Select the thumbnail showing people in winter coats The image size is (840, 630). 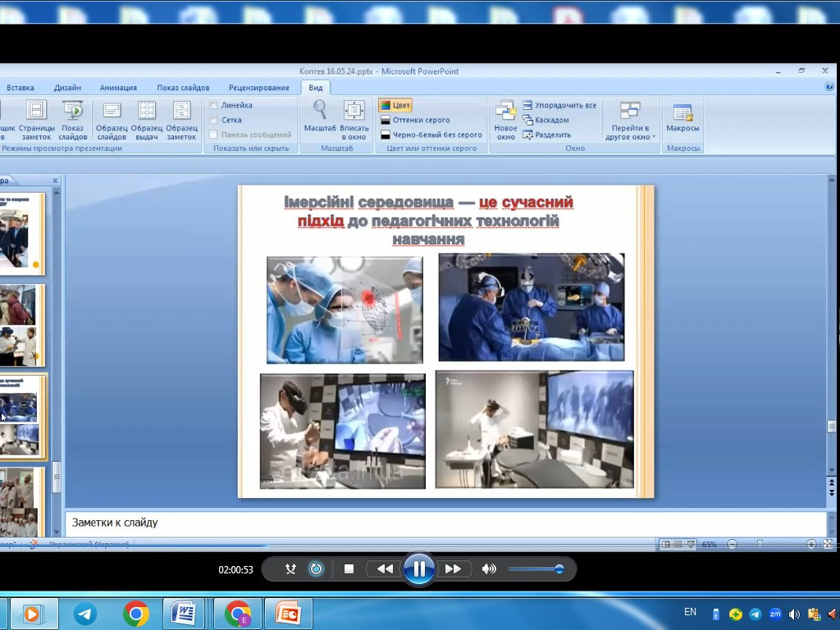tap(22, 325)
